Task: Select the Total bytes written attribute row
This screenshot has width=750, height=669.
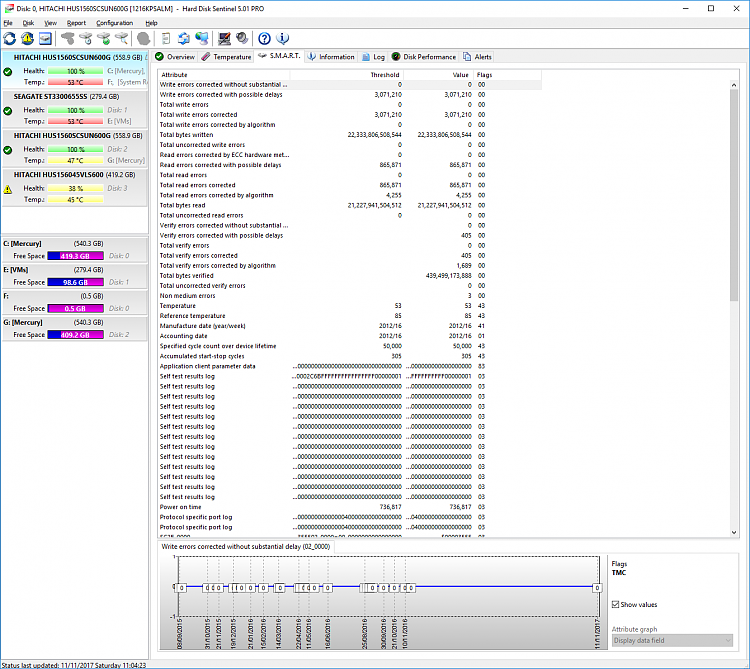Action: tap(186, 134)
